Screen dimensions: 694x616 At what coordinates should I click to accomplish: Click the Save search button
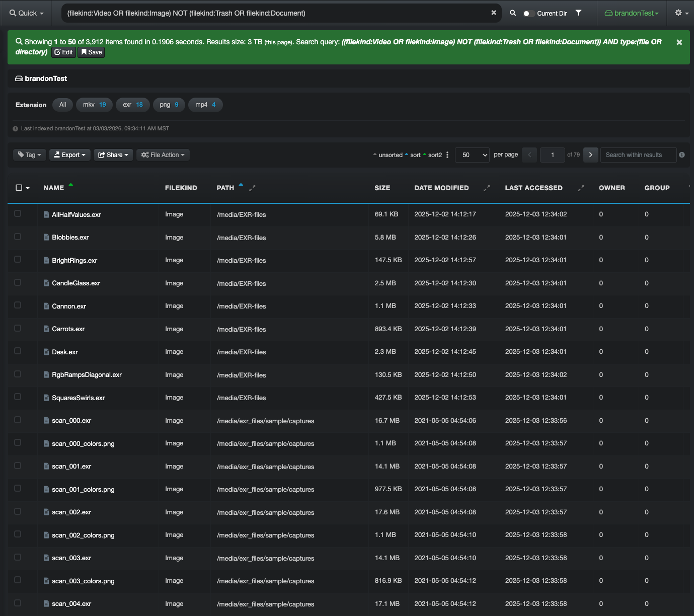(92, 52)
